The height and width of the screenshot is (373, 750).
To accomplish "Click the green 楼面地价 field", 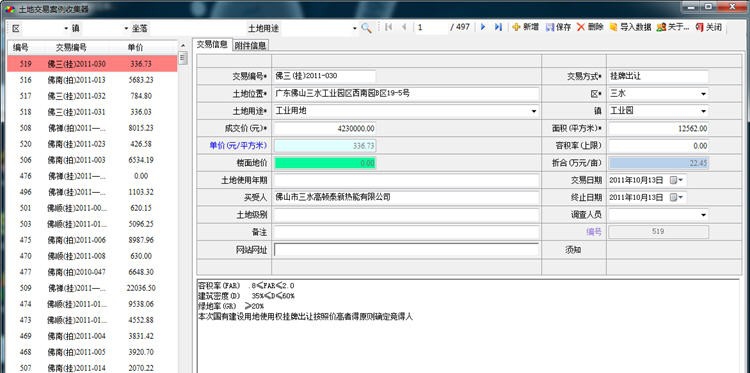I will 325,163.
